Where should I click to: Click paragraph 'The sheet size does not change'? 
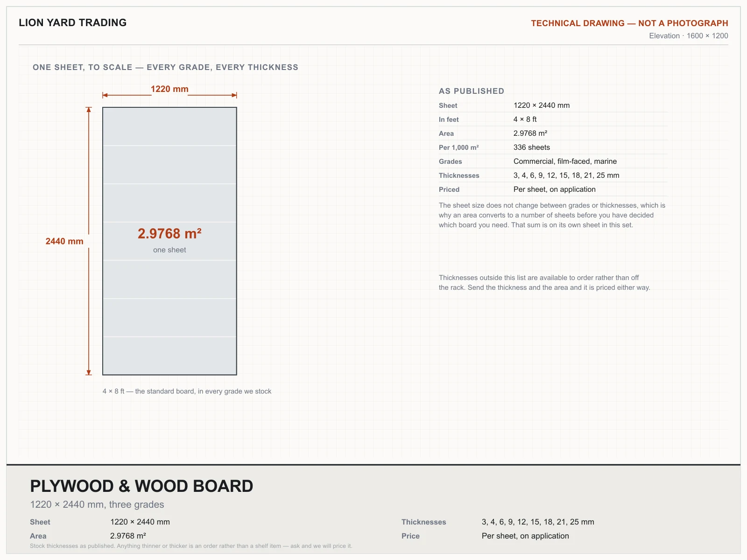pos(552,215)
